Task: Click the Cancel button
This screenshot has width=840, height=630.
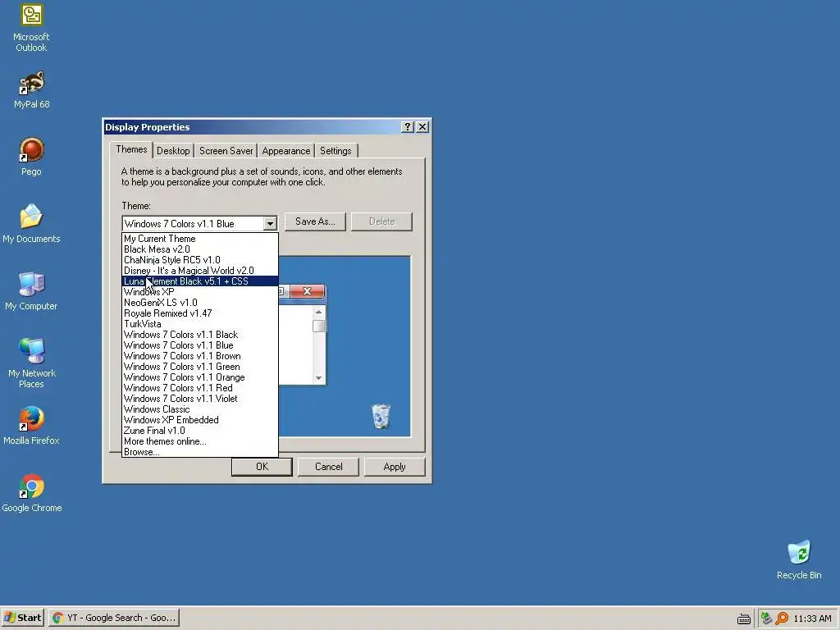Action: 328,467
